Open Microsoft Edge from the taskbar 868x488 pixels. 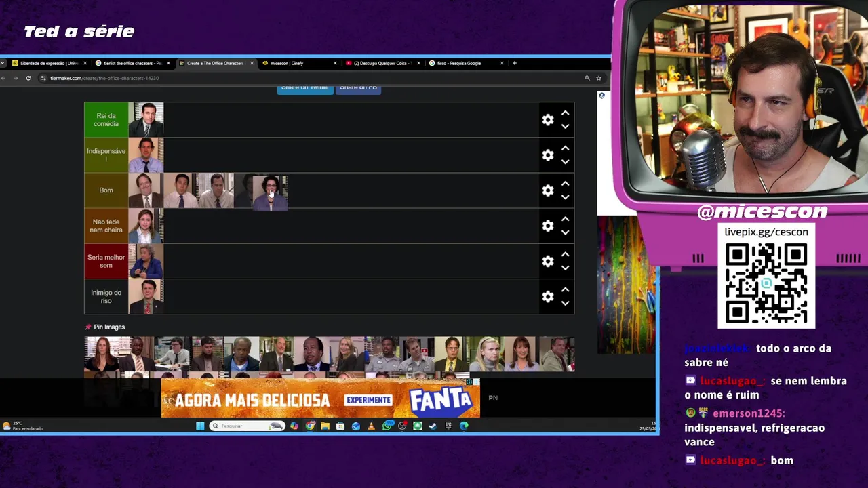[464, 426]
